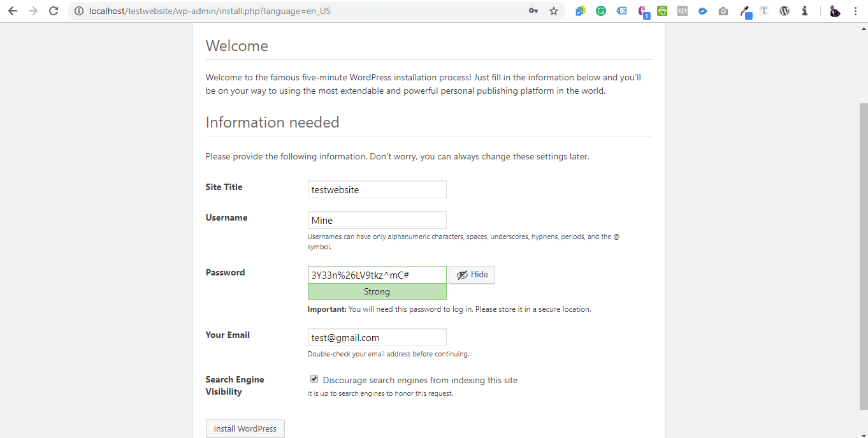Click the 'Please provide the following information' text
Viewport: 868px width, 438px height.
397,156
